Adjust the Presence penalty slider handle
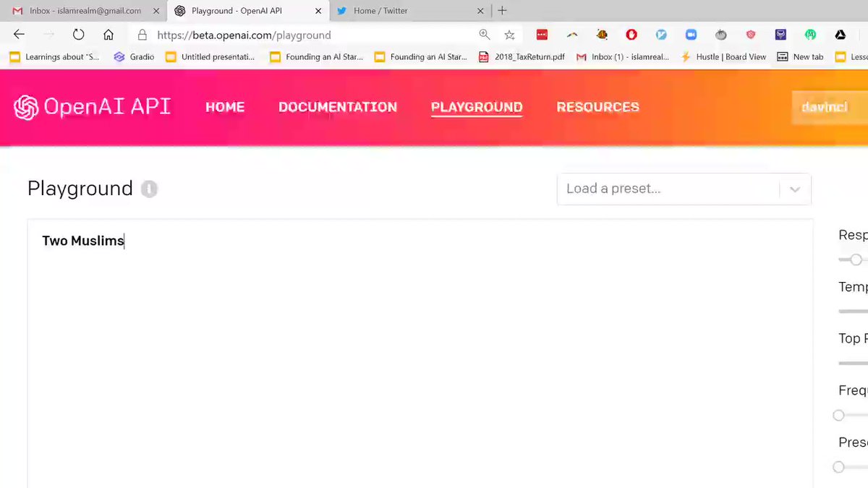This screenshot has width=868, height=488. tap(838, 467)
